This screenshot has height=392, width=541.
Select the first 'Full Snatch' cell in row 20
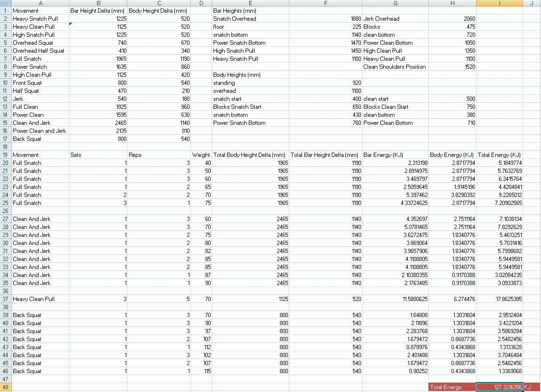pyautogui.click(x=40, y=163)
